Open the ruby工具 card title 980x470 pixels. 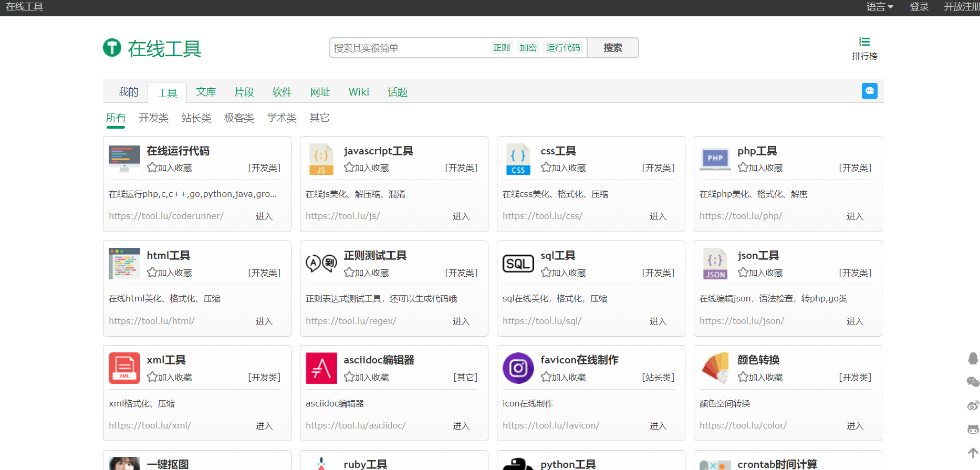tap(366, 464)
